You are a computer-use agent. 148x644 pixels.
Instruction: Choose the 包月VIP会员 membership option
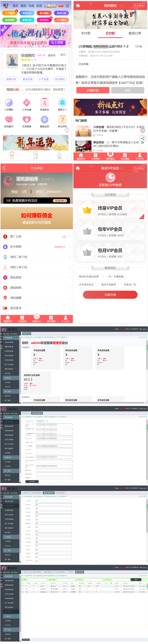tap(110, 253)
